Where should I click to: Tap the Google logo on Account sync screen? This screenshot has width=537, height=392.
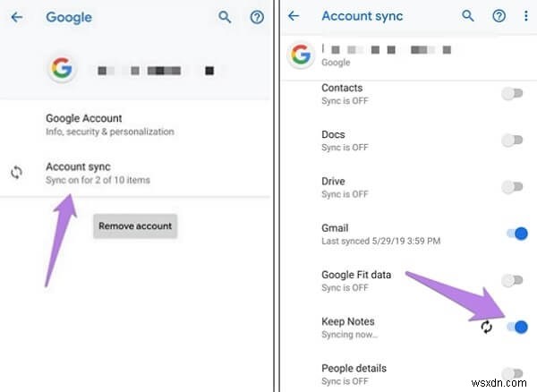(301, 55)
